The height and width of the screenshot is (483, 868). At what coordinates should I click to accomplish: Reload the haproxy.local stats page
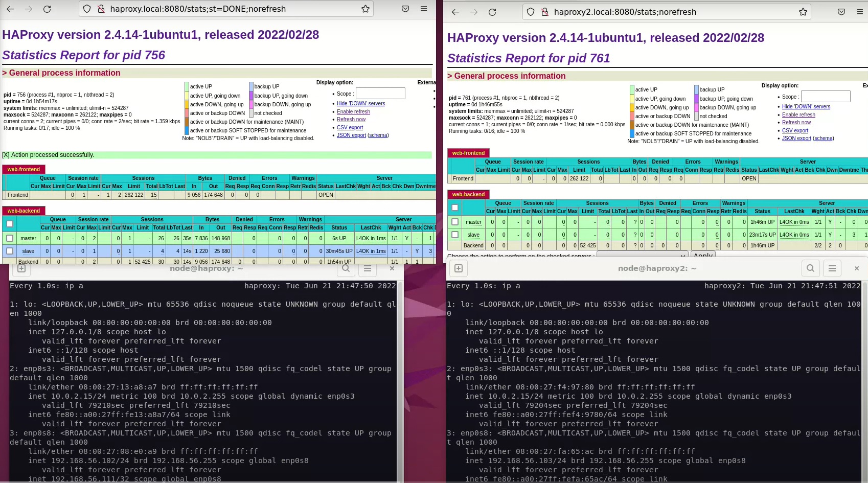[x=47, y=9]
